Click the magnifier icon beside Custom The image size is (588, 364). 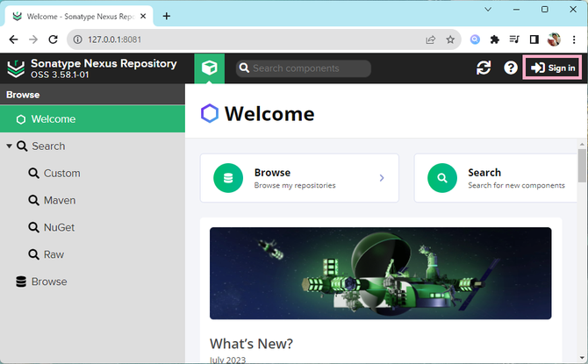tap(33, 173)
